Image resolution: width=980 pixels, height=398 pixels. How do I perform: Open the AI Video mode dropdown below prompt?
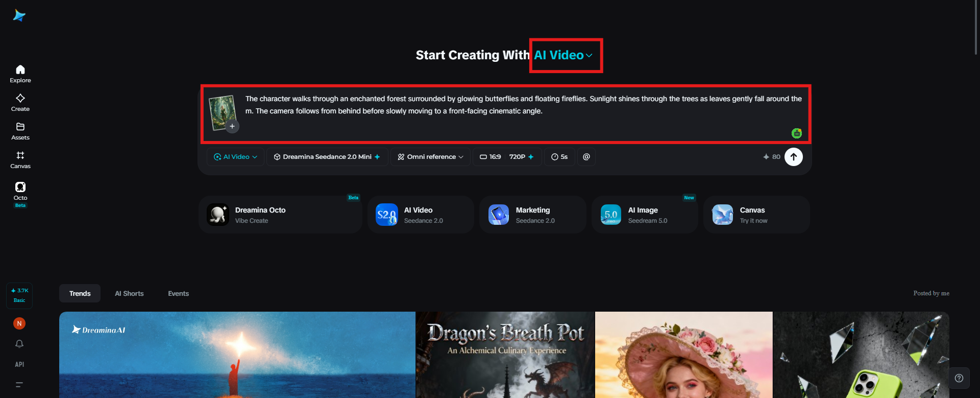pyautogui.click(x=235, y=157)
